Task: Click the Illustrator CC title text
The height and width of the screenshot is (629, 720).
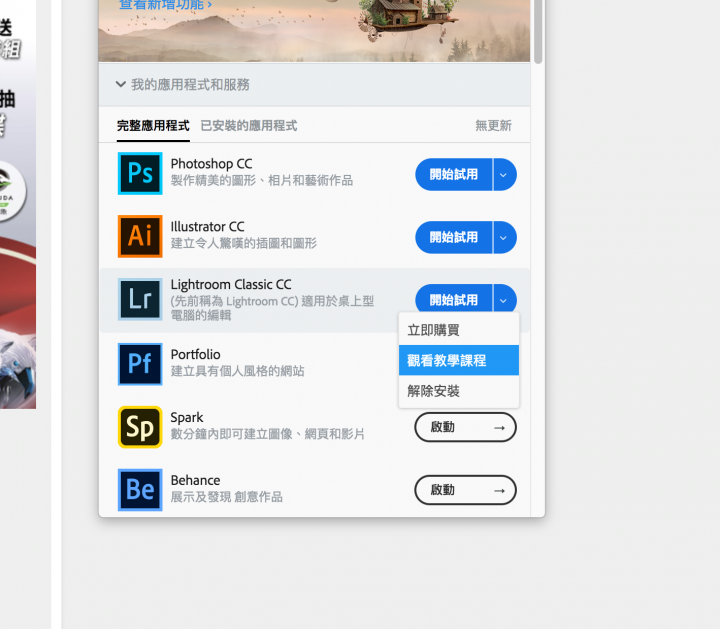Action: click(208, 227)
